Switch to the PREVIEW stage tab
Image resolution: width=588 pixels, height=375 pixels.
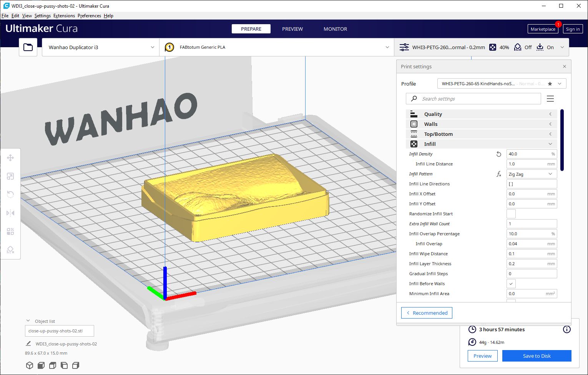tap(292, 29)
